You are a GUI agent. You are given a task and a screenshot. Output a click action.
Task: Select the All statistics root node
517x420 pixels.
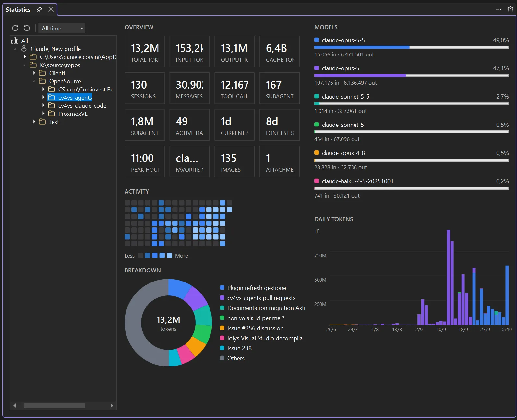(25, 41)
